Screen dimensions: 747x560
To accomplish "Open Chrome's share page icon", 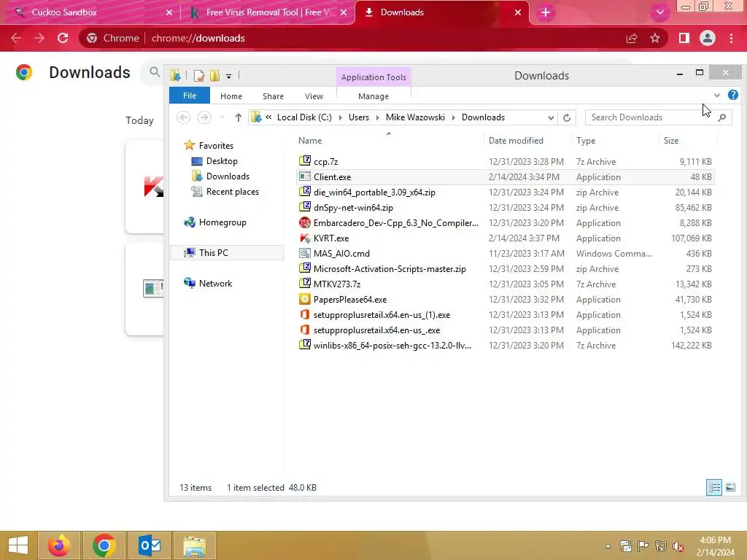I will point(632,38).
